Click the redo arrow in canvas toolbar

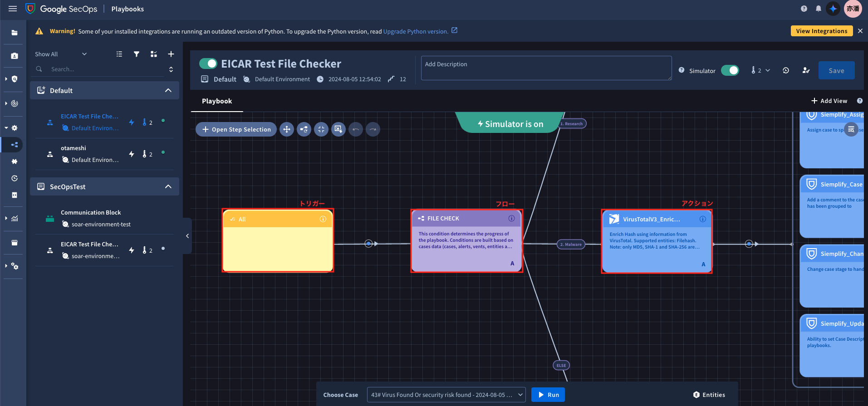pyautogui.click(x=373, y=129)
